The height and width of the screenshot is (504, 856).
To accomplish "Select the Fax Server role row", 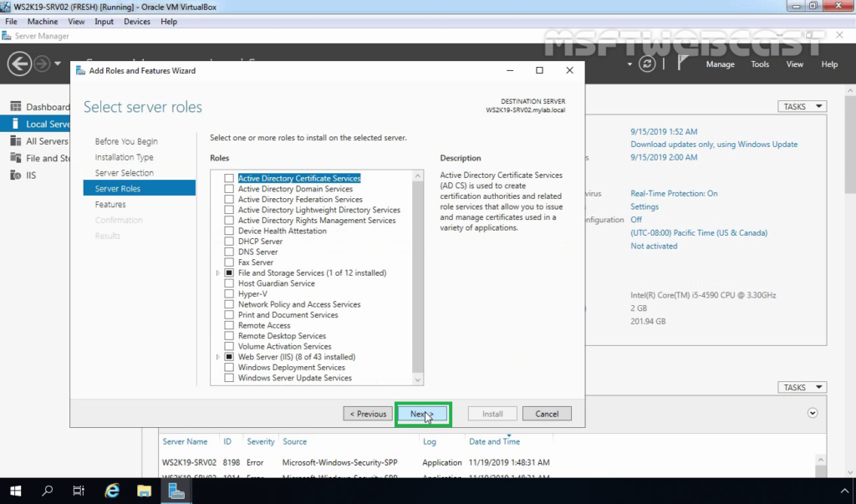I will click(x=256, y=262).
